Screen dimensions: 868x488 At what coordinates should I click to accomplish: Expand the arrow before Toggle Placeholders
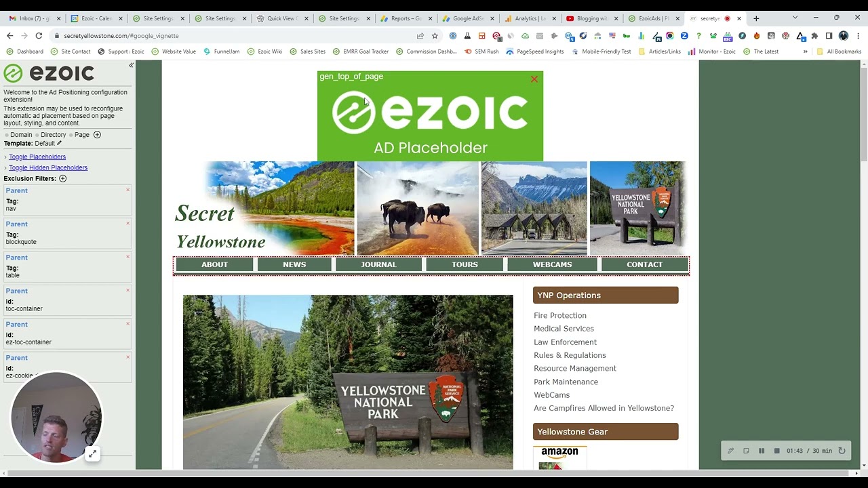(5, 157)
